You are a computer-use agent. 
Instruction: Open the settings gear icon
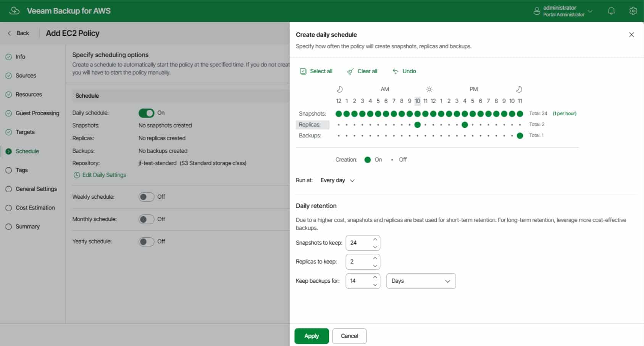[633, 11]
